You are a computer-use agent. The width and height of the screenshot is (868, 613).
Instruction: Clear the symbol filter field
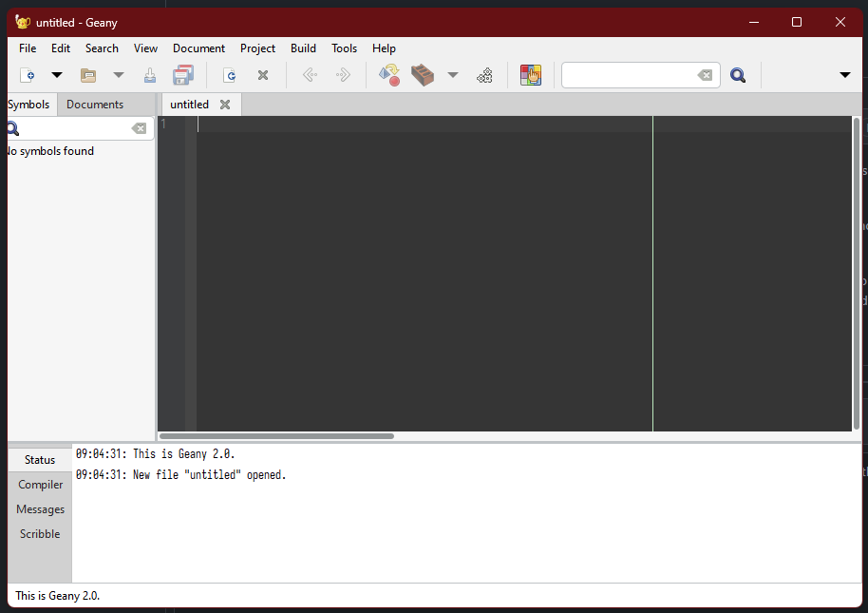pyautogui.click(x=140, y=127)
